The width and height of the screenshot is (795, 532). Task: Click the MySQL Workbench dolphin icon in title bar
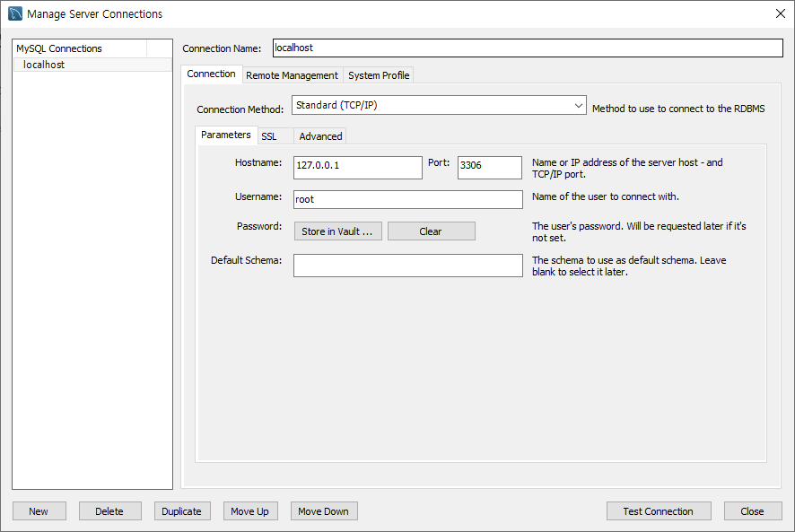coord(15,13)
